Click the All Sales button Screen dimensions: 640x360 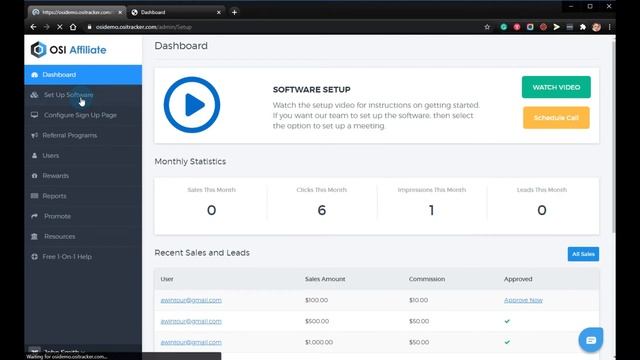tap(583, 254)
